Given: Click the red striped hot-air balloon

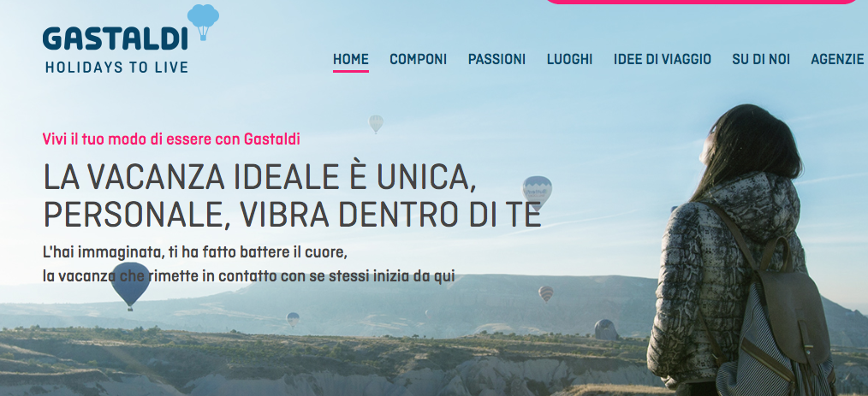Looking at the screenshot, I should coord(546,294).
